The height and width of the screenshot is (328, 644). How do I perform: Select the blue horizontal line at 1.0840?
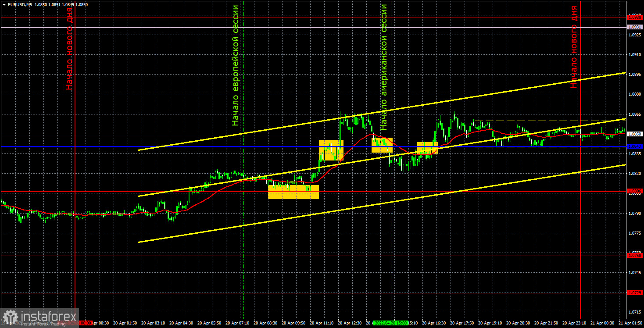point(313,146)
